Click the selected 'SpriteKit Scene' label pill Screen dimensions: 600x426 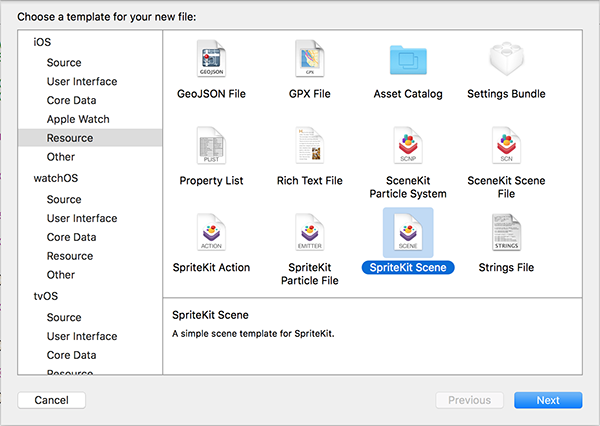(x=408, y=268)
